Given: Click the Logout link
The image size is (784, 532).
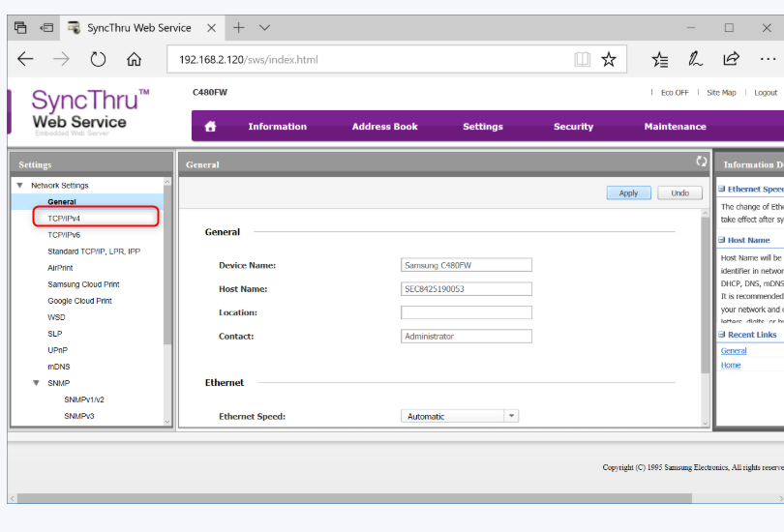Looking at the screenshot, I should (766, 93).
